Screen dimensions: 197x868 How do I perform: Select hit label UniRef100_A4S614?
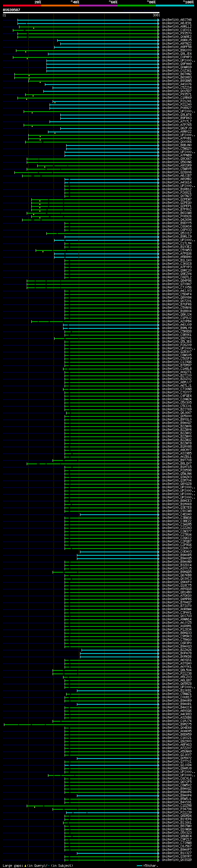coord(177,183)
